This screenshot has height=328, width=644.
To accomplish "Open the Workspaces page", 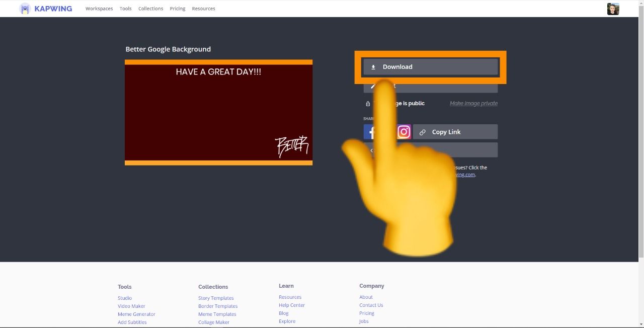I will click(99, 9).
